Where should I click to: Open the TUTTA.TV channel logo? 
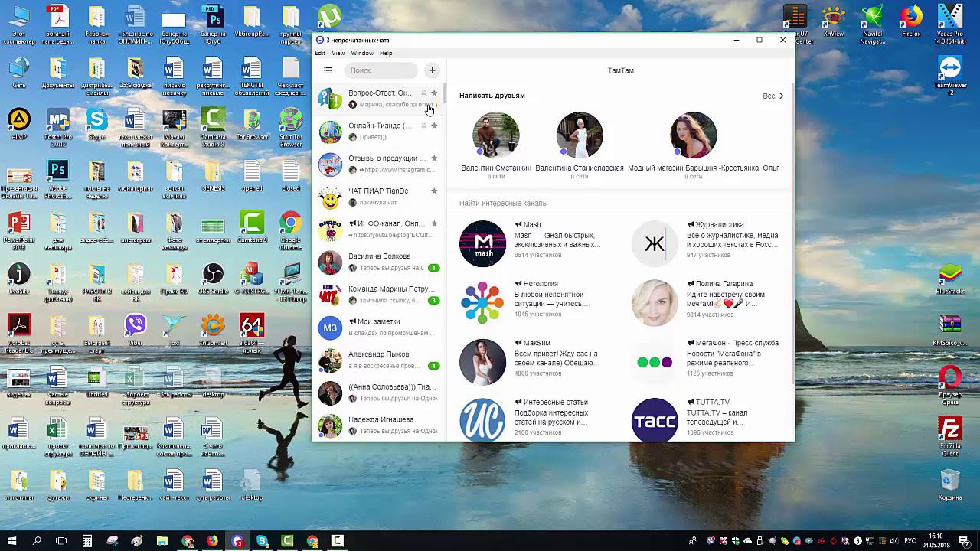[x=655, y=420]
